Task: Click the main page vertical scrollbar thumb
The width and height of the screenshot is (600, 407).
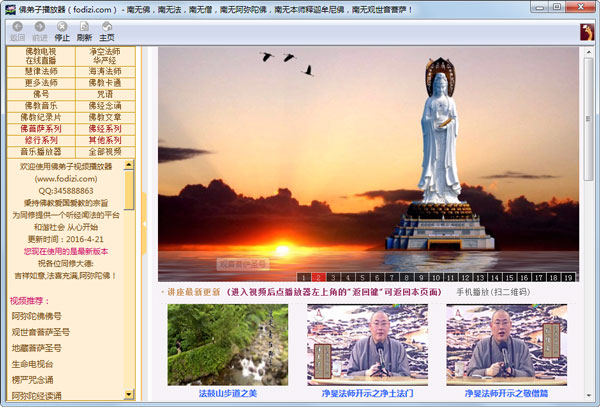Action: [x=589, y=119]
